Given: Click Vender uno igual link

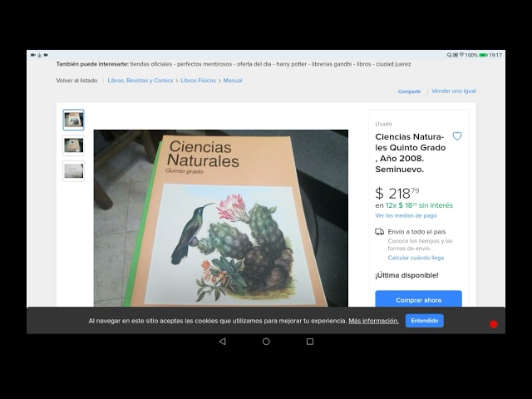Looking at the screenshot, I should [454, 91].
